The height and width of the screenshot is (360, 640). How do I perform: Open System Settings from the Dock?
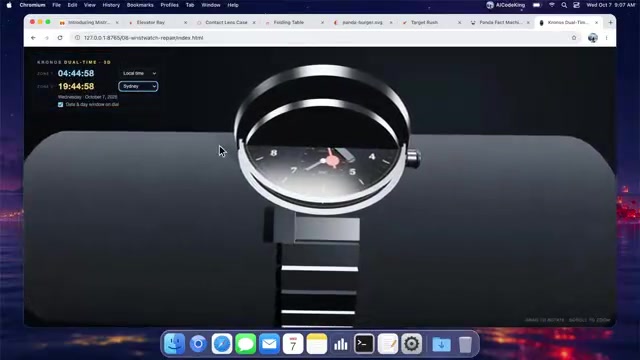411,344
